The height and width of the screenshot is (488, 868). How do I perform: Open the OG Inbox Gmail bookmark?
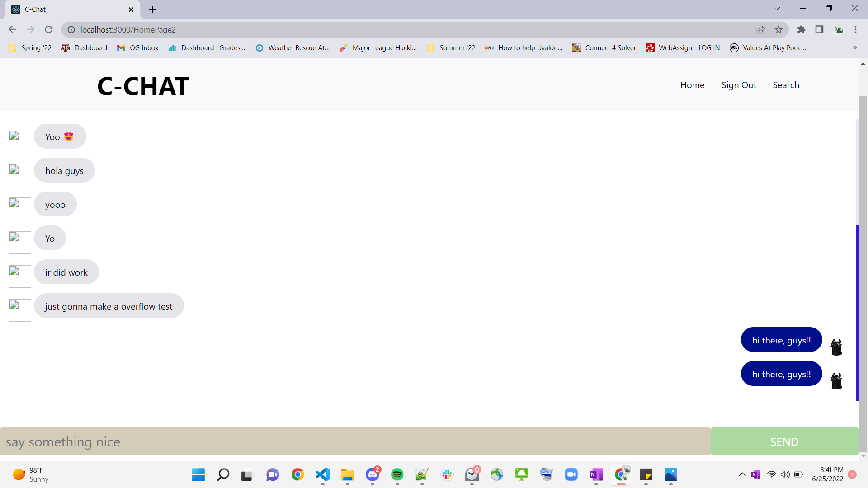[x=138, y=48]
